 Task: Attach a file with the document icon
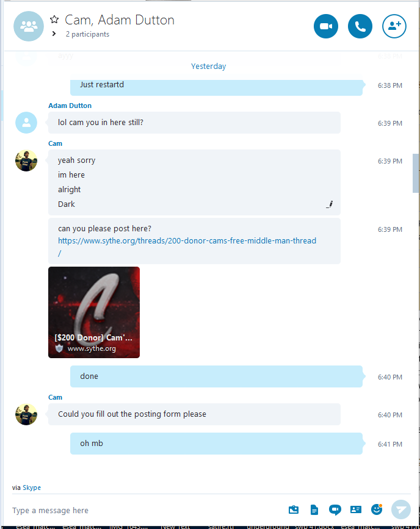click(x=314, y=509)
